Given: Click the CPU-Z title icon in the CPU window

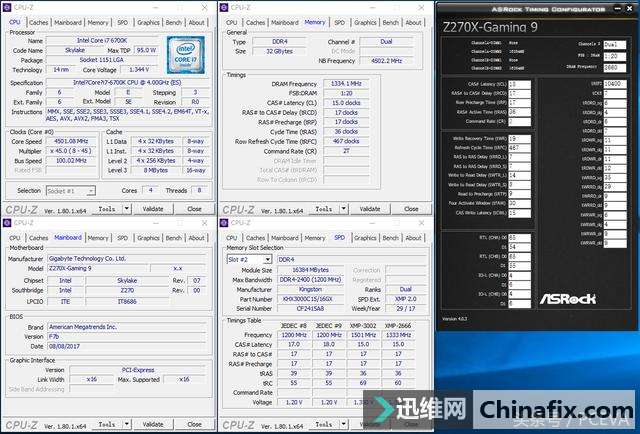Looking at the screenshot, I should pyautogui.click(x=7, y=8).
